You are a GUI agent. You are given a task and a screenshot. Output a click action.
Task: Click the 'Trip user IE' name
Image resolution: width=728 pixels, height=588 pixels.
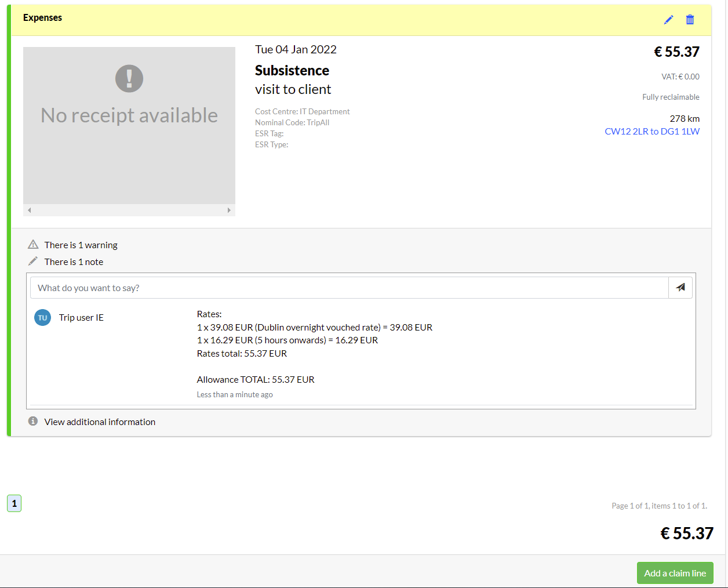coord(81,318)
